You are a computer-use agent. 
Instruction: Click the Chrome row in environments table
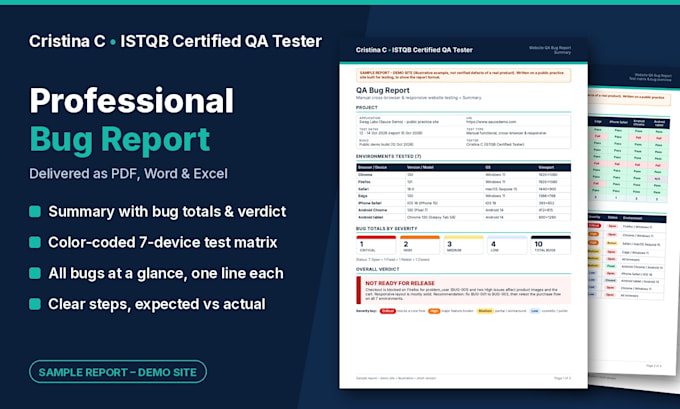(463, 175)
